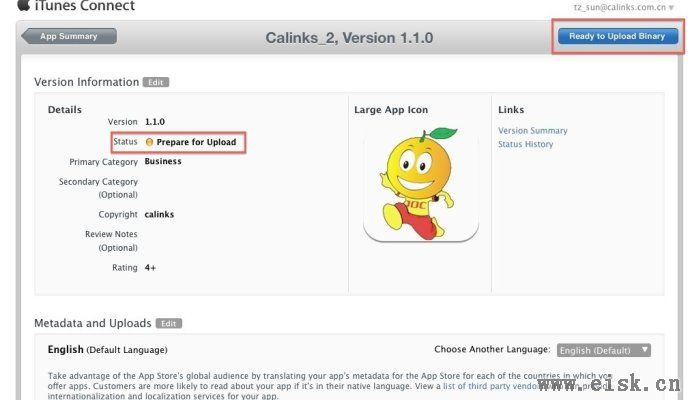Screen dimensions: 690x400
Task: Click the Metadata and Uploads heading
Action: 92,323
